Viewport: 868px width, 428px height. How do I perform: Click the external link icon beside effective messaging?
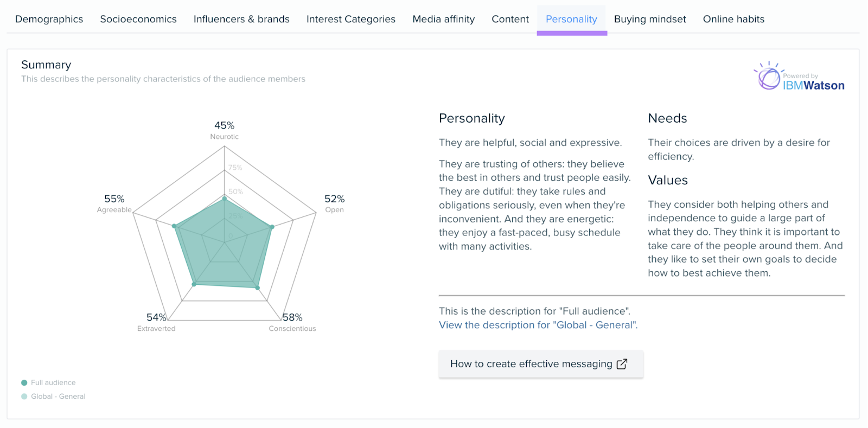click(x=621, y=364)
